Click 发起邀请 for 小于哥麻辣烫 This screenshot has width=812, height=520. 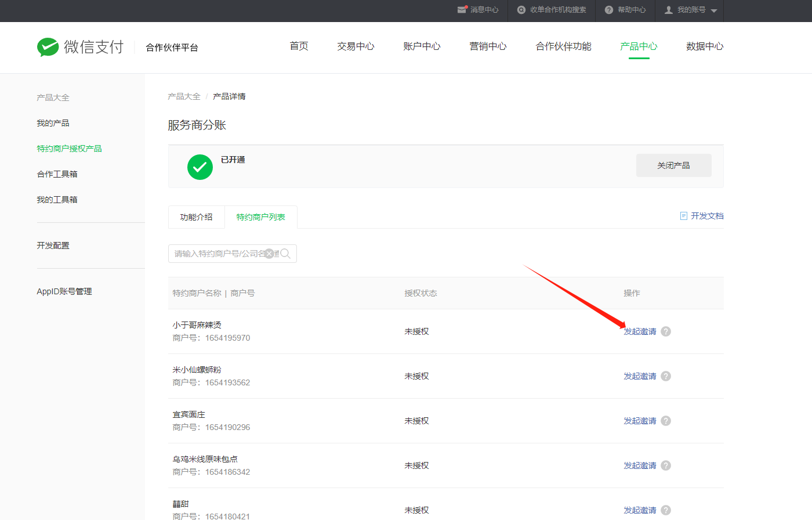coord(640,331)
